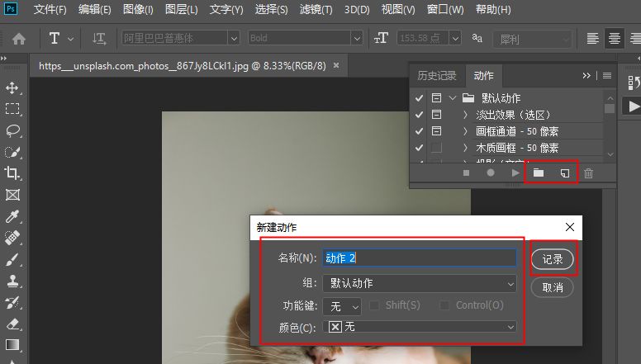641x364 pixels.
Task: Click the 取消 button
Action: (553, 287)
